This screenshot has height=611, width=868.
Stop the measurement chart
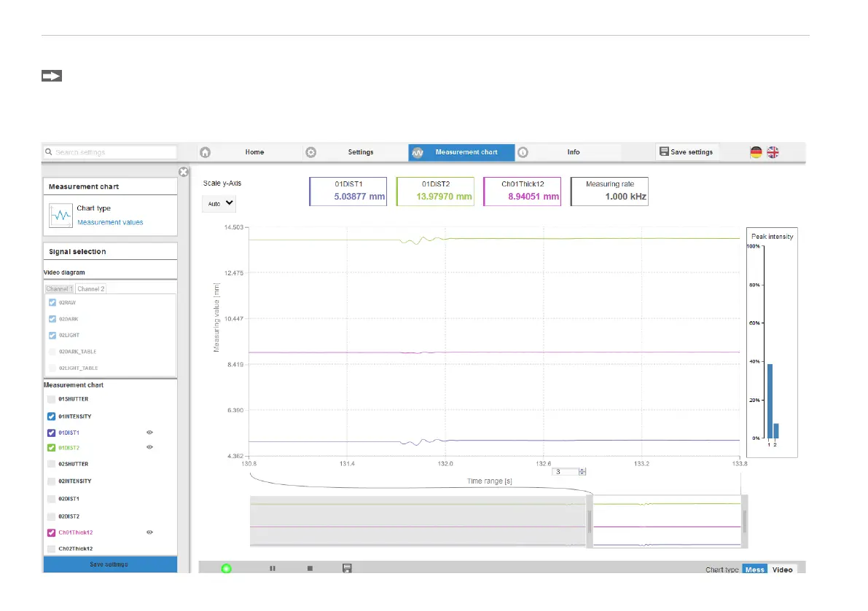pos(310,569)
